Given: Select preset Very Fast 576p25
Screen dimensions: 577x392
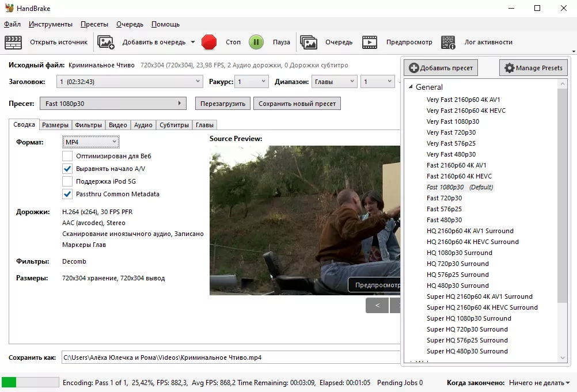Looking at the screenshot, I should point(451,143).
